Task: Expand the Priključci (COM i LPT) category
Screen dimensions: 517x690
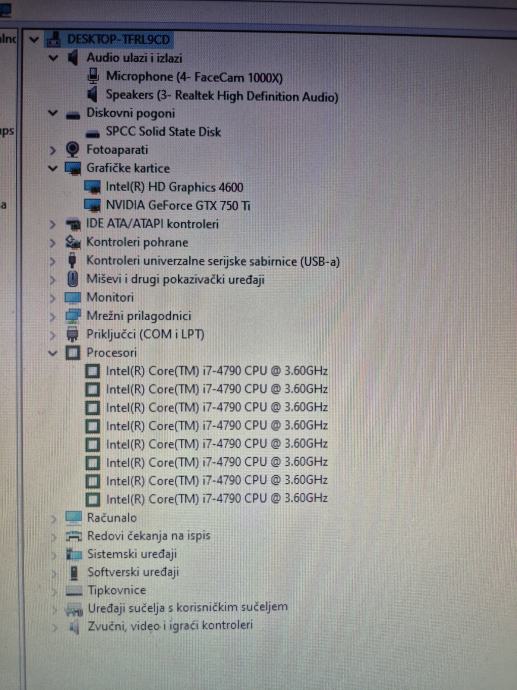Action: pos(53,335)
